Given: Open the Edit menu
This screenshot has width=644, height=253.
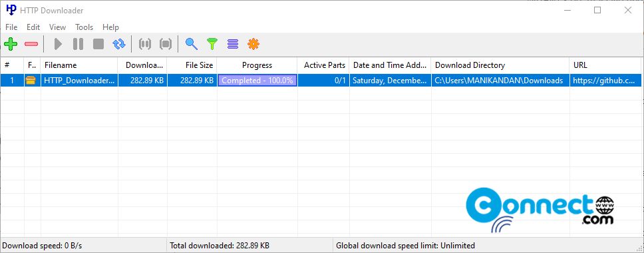Looking at the screenshot, I should [x=33, y=27].
